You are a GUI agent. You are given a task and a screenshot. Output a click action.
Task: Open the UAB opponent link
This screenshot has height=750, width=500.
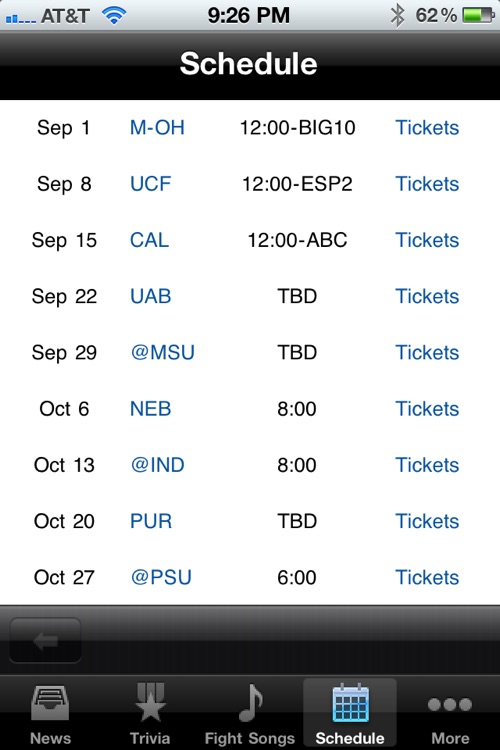(x=150, y=296)
